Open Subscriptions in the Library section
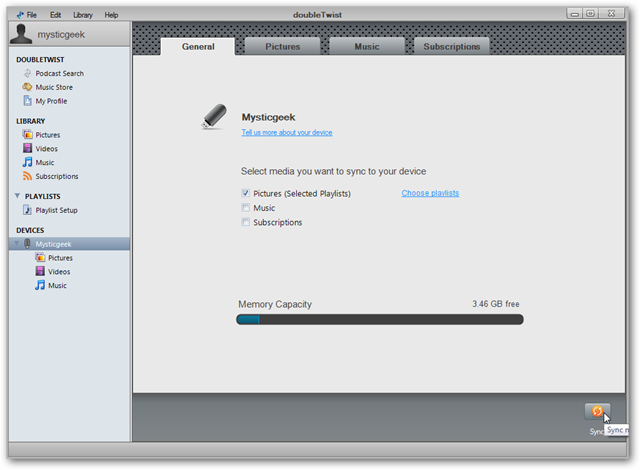This screenshot has width=640, height=470. coord(50,176)
